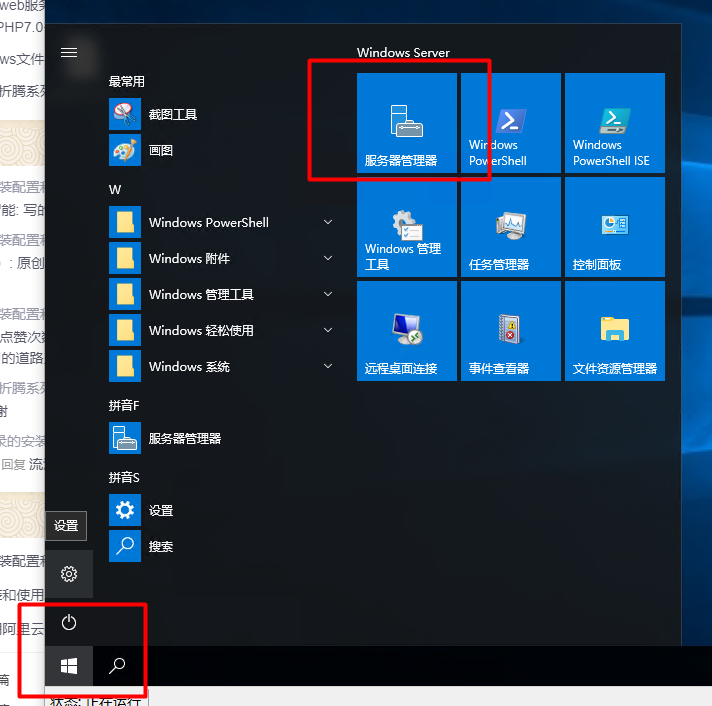This screenshot has width=712, height=706.
Task: Toggle the hamburger menu in Start
Action: click(x=69, y=53)
